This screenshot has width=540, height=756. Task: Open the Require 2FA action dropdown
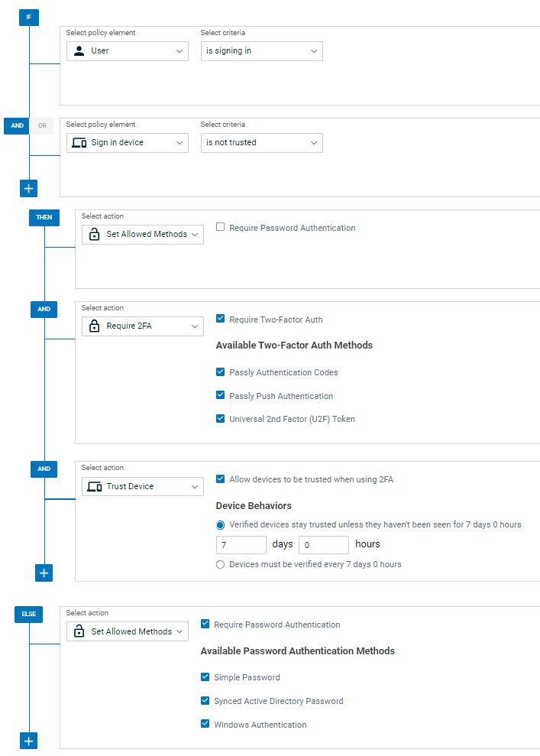(x=143, y=326)
